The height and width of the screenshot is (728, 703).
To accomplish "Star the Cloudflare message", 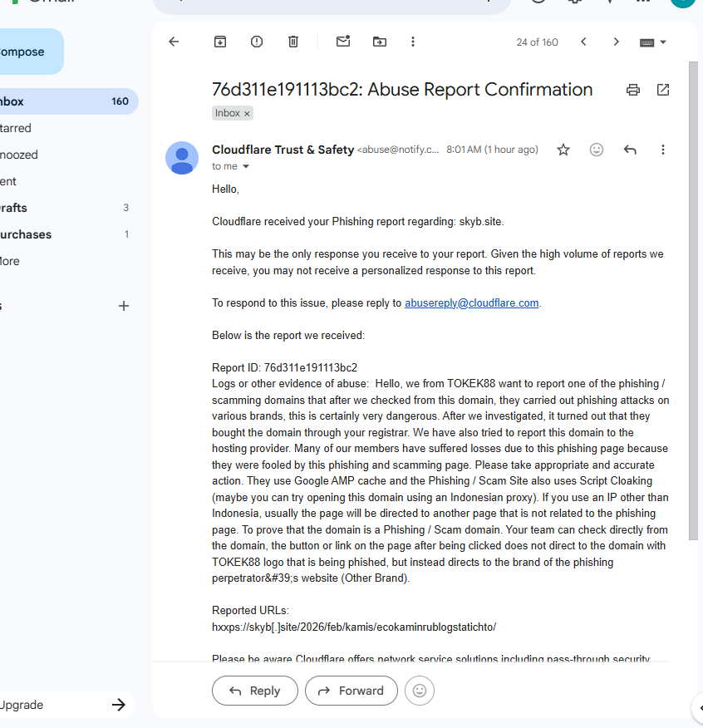I will [x=563, y=150].
